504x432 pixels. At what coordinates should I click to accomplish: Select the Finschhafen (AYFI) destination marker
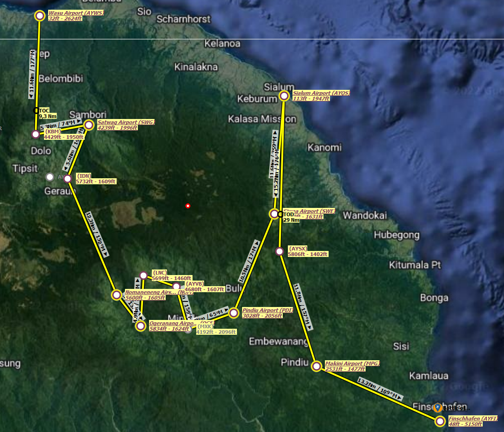click(x=440, y=421)
